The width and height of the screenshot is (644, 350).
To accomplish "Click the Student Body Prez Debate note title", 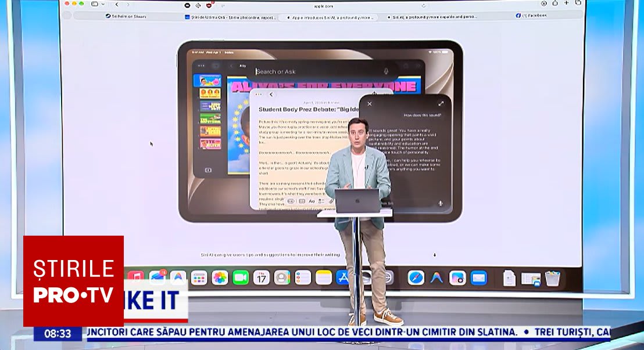I will pos(309,110).
